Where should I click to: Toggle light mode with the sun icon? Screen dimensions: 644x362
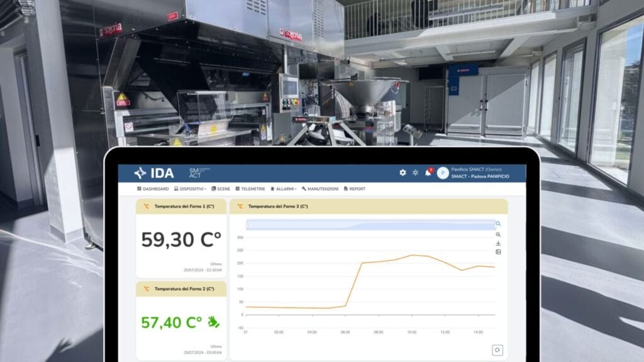pos(415,173)
